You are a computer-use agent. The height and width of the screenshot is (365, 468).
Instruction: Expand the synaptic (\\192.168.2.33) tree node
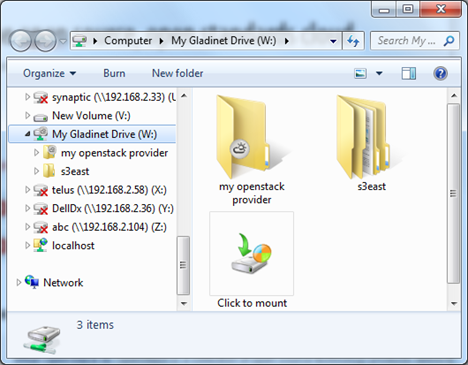pyautogui.click(x=28, y=97)
